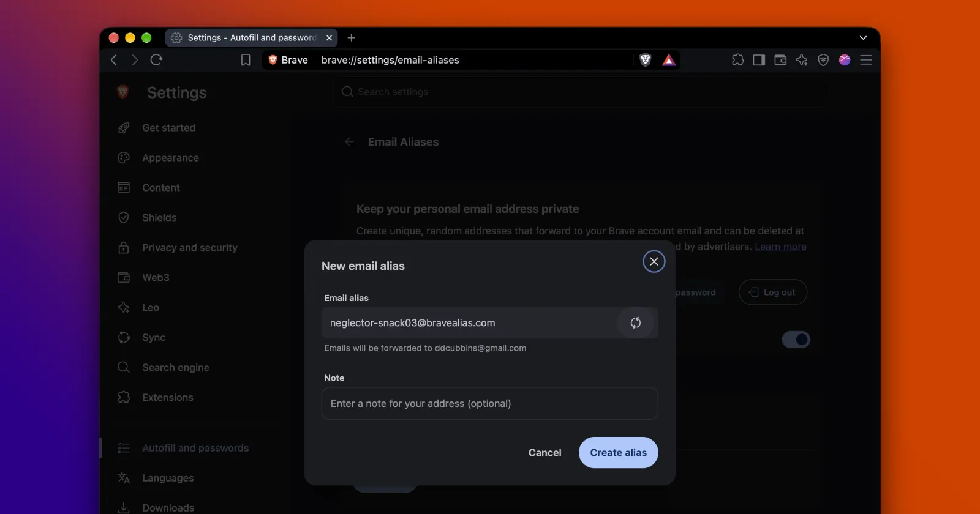Close the Settings tab
Screen dimensions: 980x514
(x=329, y=38)
